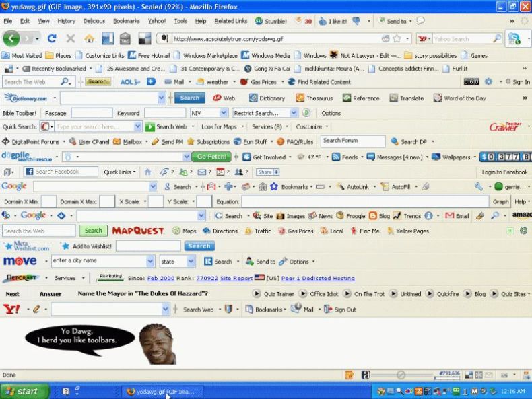The image size is (532, 399).
Task: Click Google toolbar Bookmarks star icon
Action: (274, 186)
